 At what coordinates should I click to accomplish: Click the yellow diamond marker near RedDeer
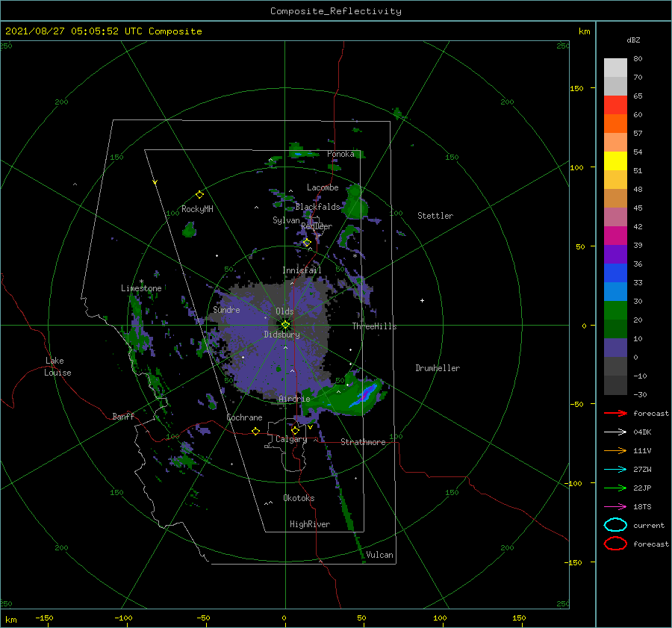307,243
